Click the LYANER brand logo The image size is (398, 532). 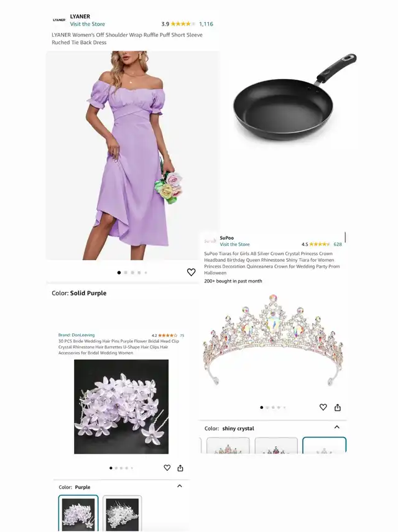pyautogui.click(x=59, y=20)
